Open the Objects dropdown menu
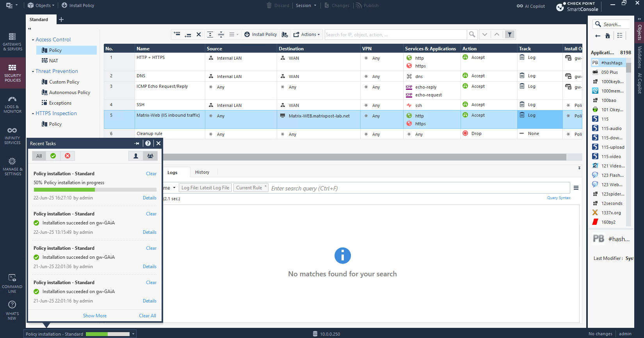Screen dimensions: 644x338 [41, 5]
